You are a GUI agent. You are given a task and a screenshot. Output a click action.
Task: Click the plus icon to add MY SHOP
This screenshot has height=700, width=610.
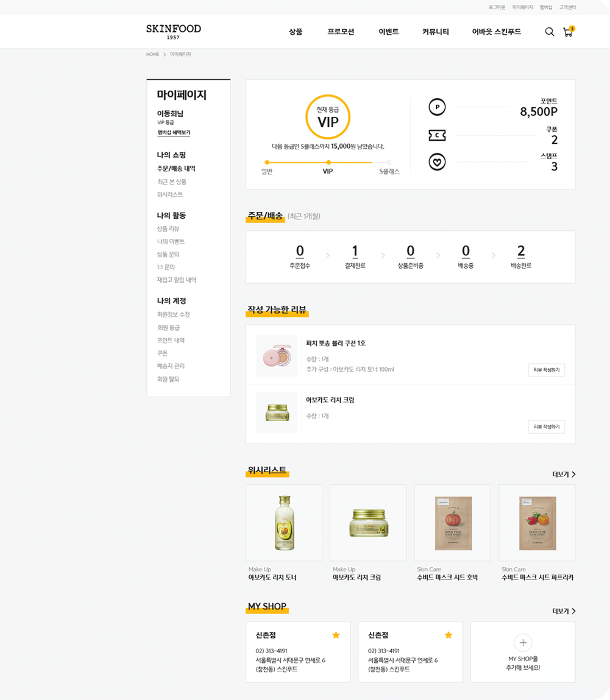coord(523,643)
